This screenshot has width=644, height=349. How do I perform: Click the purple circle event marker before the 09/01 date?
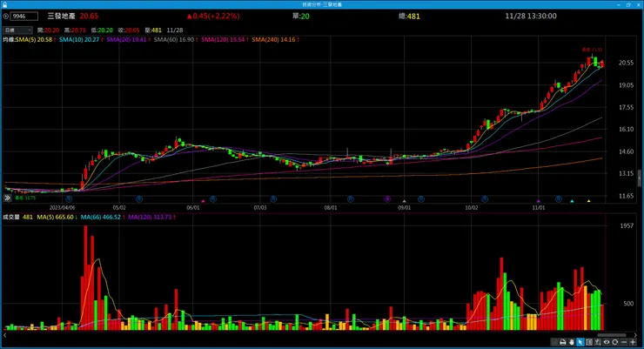click(387, 199)
